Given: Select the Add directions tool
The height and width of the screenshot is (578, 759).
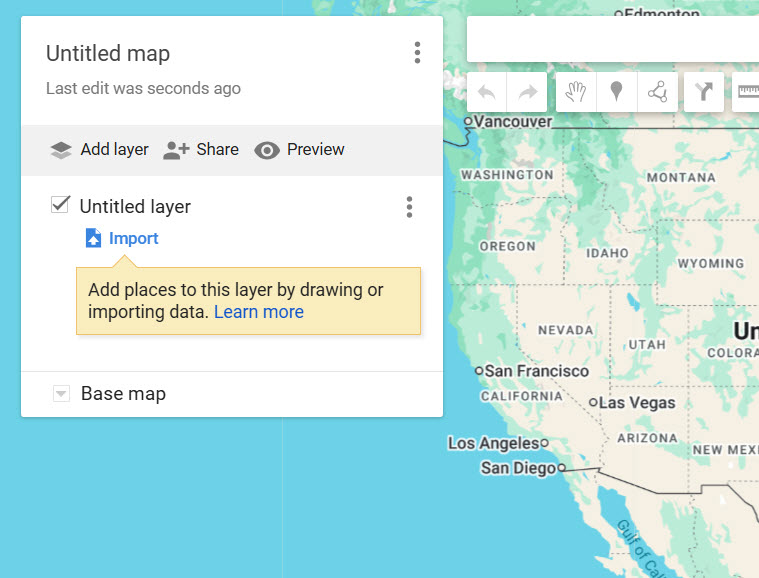Looking at the screenshot, I should point(704,92).
